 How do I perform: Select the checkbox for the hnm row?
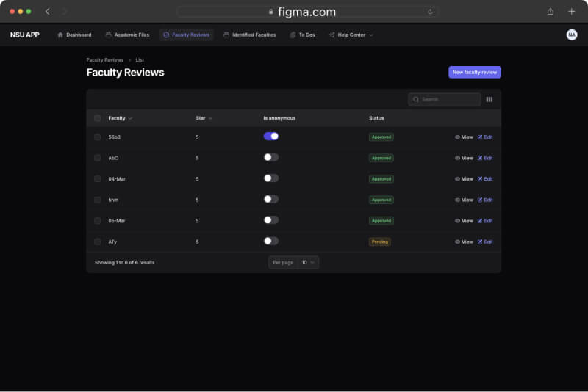tap(98, 200)
